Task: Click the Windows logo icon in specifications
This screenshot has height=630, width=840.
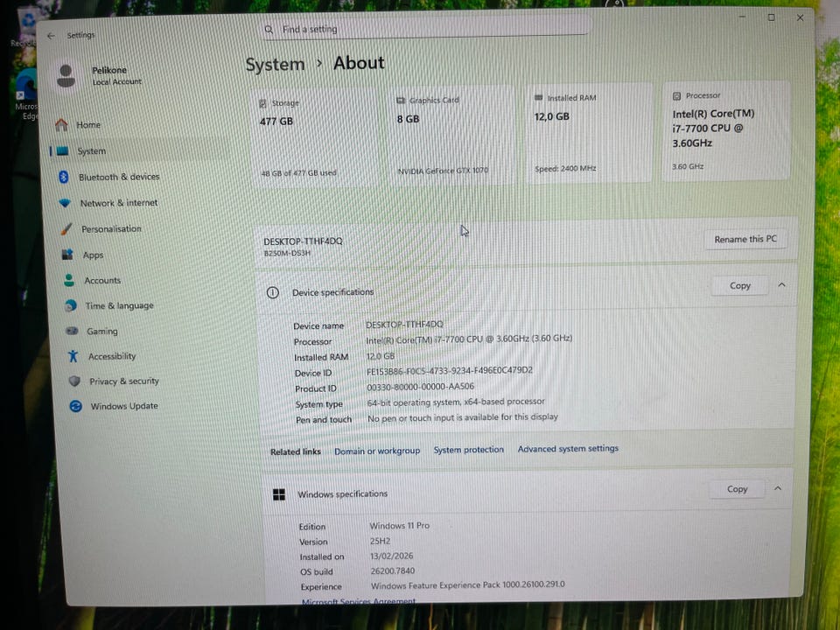Action: [x=279, y=494]
